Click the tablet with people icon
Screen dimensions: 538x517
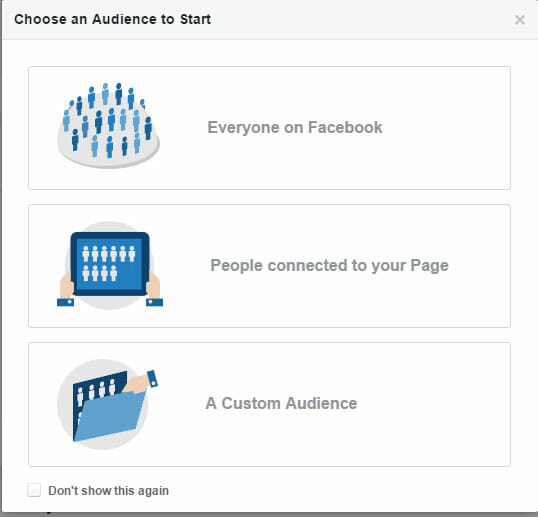tap(110, 265)
